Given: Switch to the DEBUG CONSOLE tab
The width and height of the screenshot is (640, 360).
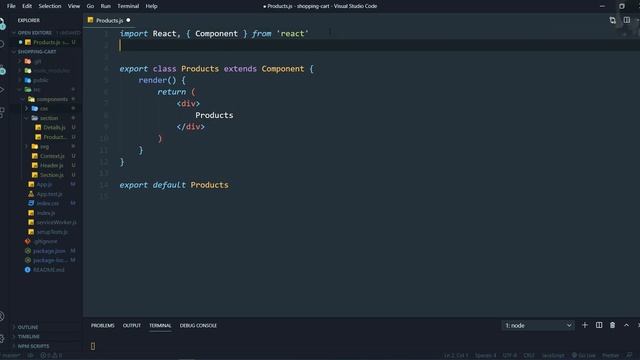Looking at the screenshot, I should 198,325.
